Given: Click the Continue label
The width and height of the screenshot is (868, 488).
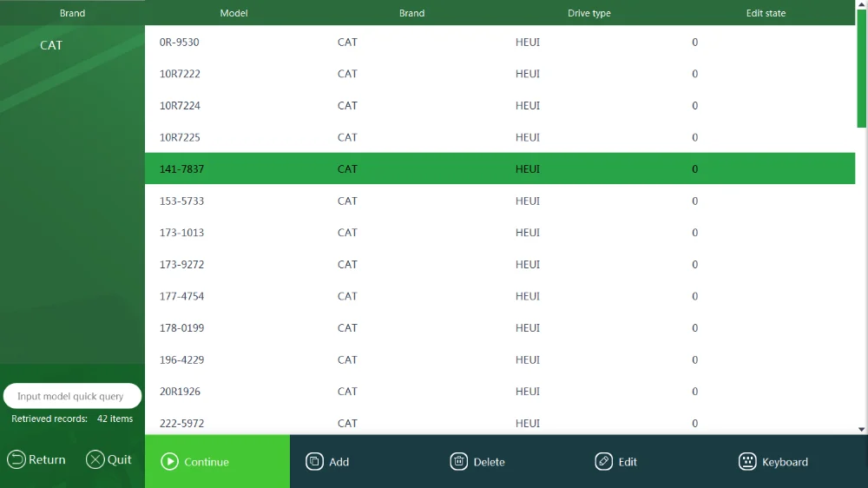Looking at the screenshot, I should [207, 462].
